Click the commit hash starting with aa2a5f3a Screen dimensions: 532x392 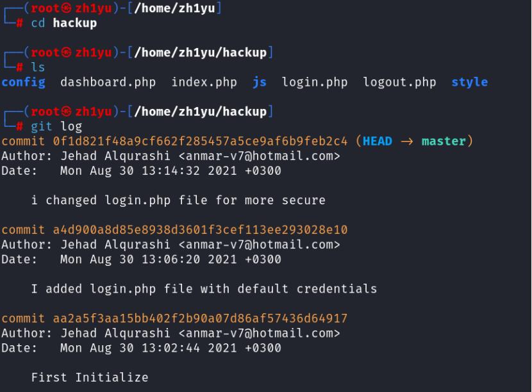click(200, 318)
